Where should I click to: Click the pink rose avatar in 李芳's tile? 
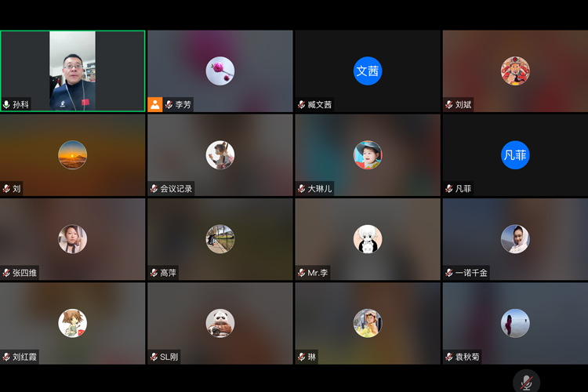pyautogui.click(x=220, y=71)
